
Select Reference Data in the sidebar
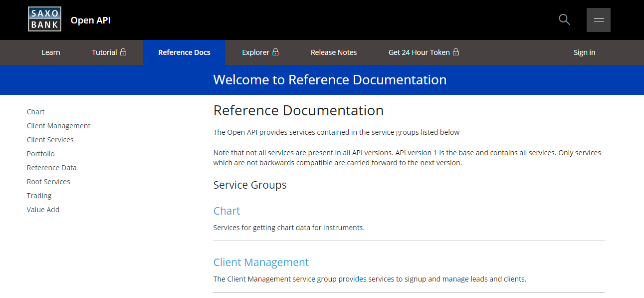point(51,167)
